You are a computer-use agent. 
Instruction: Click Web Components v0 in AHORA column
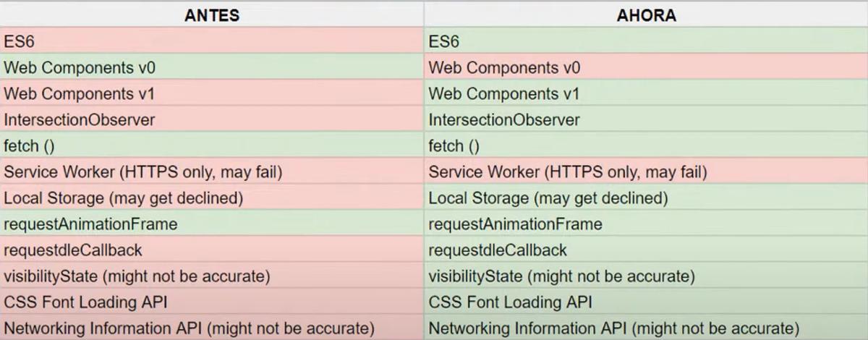tap(646, 68)
